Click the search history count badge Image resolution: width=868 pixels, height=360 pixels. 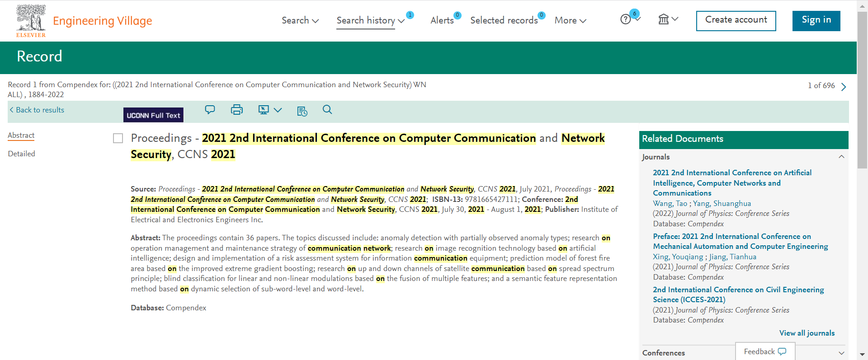(410, 15)
